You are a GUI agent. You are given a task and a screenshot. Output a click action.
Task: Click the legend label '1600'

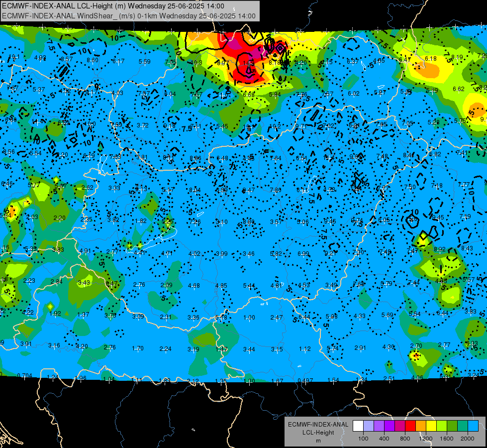pyautogui.click(x=447, y=439)
